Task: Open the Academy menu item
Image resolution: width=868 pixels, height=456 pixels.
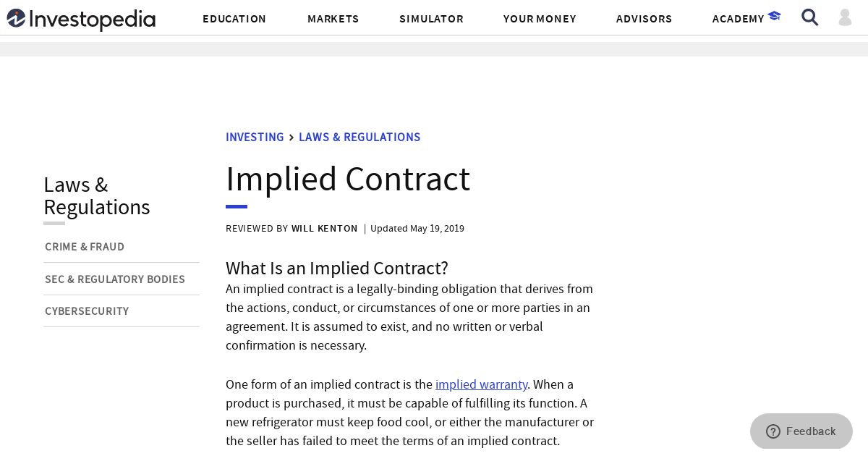Action: [x=739, y=19]
